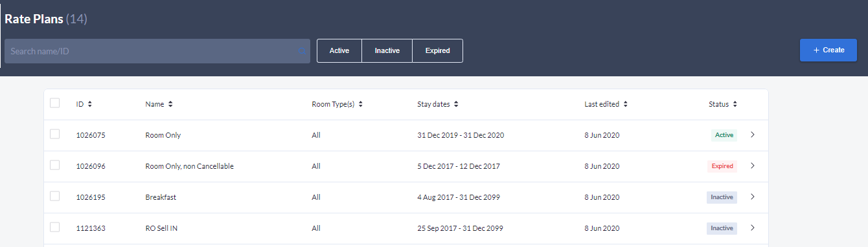868x247 pixels.
Task: Focus the Search name/ID field
Action: [x=157, y=51]
